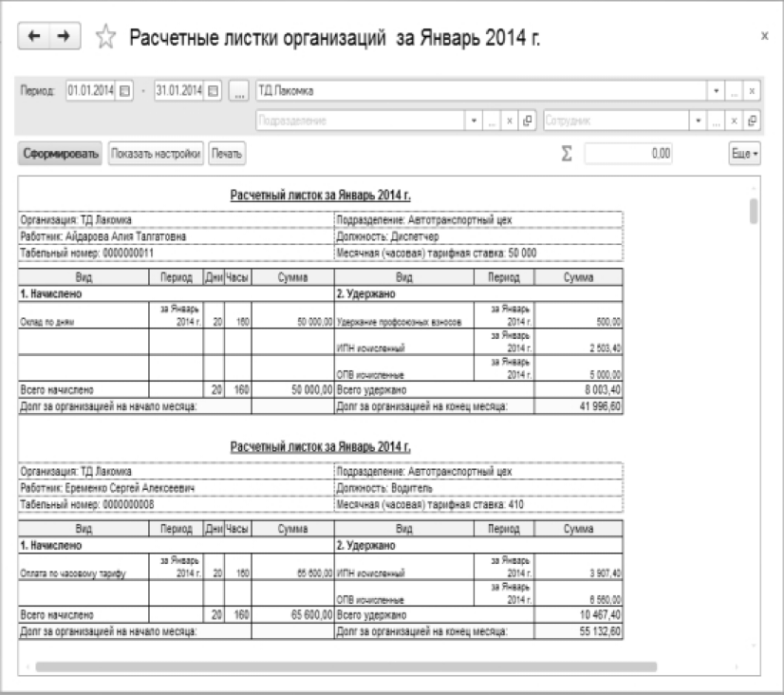The image size is (784, 695).
Task: Open calendar for start date 01.01.2014
Action: [125, 91]
